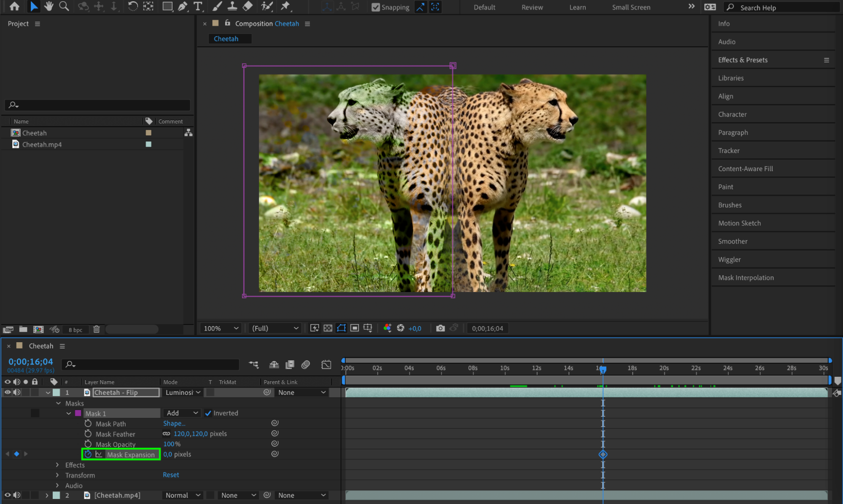Toggle the Snapping checkbox

375,7
